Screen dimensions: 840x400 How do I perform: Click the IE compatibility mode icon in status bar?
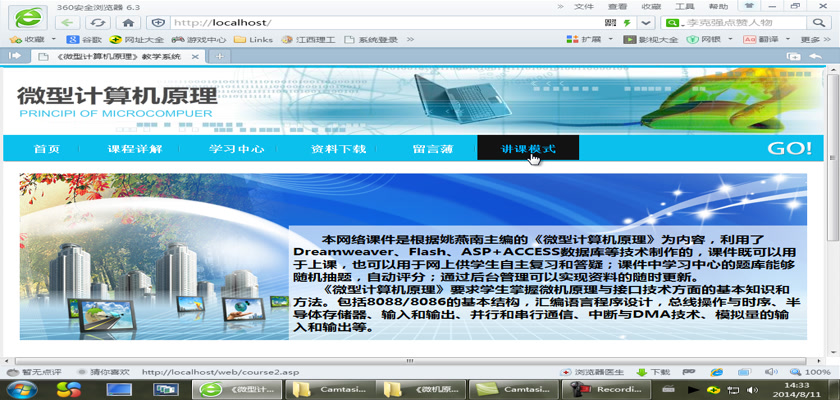pos(716,372)
